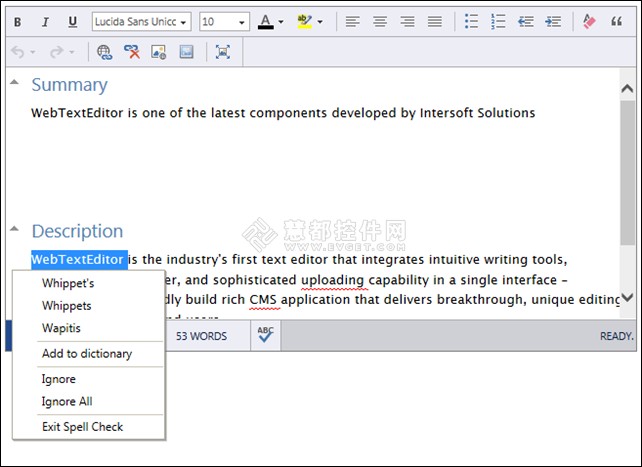642x467 pixels.
Task: Collapse the Description section
Action: pos(14,229)
